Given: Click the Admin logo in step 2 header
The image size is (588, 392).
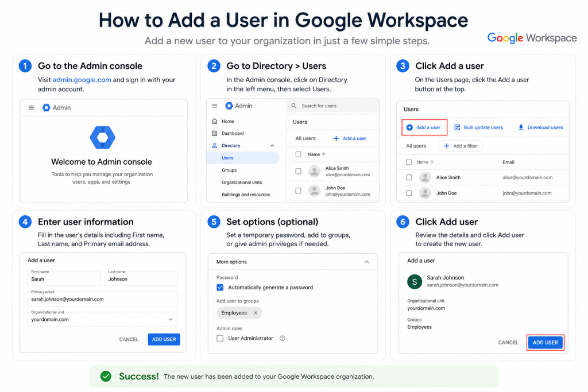Looking at the screenshot, I should tap(229, 106).
